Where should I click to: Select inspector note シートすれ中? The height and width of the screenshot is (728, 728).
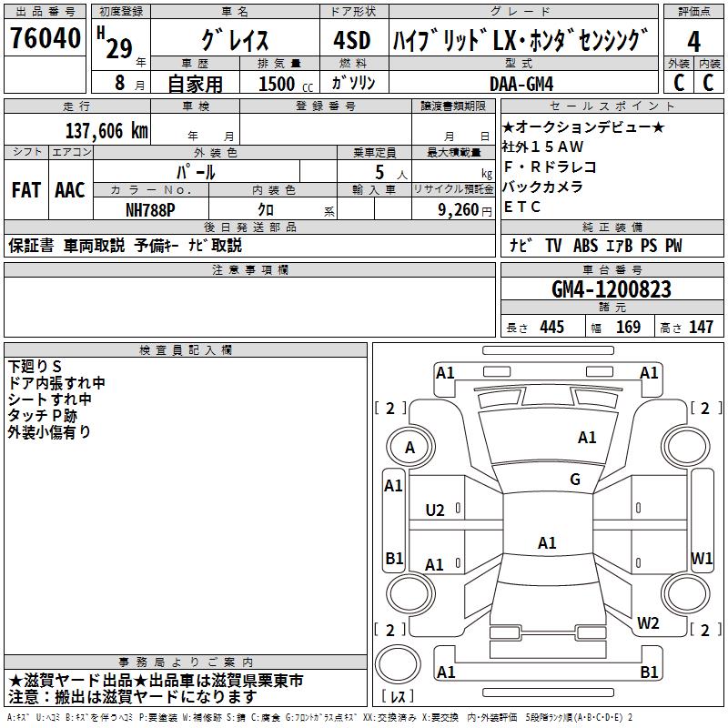click(49, 399)
